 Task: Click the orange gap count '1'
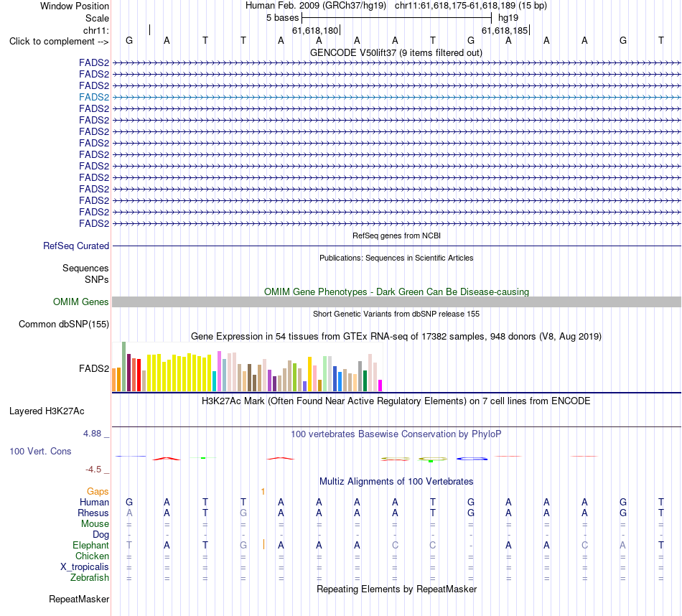pos(263,492)
